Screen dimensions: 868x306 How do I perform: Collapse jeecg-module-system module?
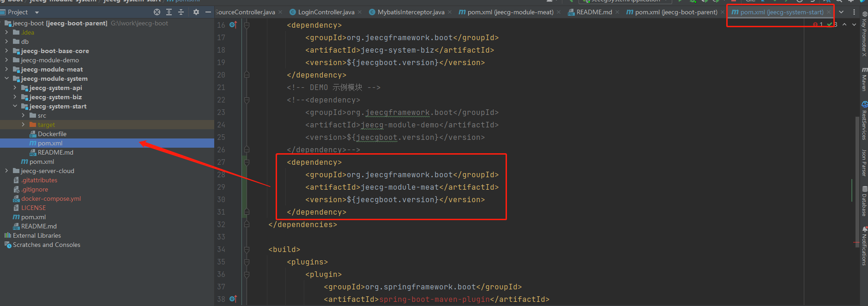6,78
